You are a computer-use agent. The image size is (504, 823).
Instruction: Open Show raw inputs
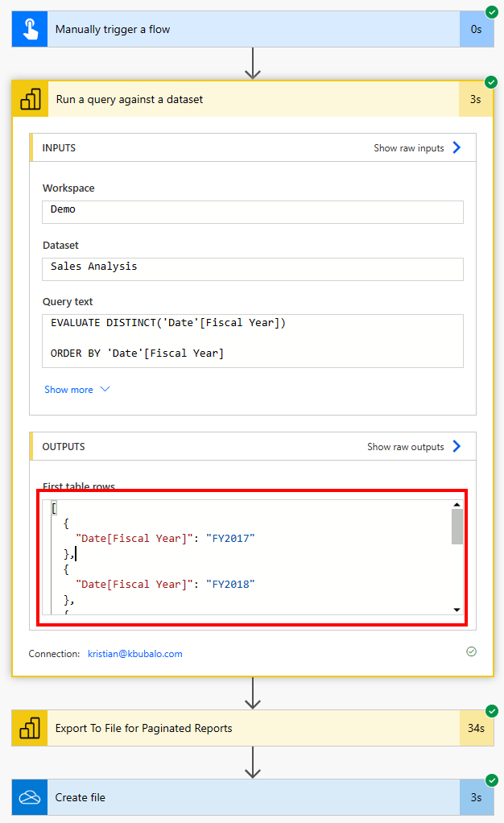coord(417,148)
